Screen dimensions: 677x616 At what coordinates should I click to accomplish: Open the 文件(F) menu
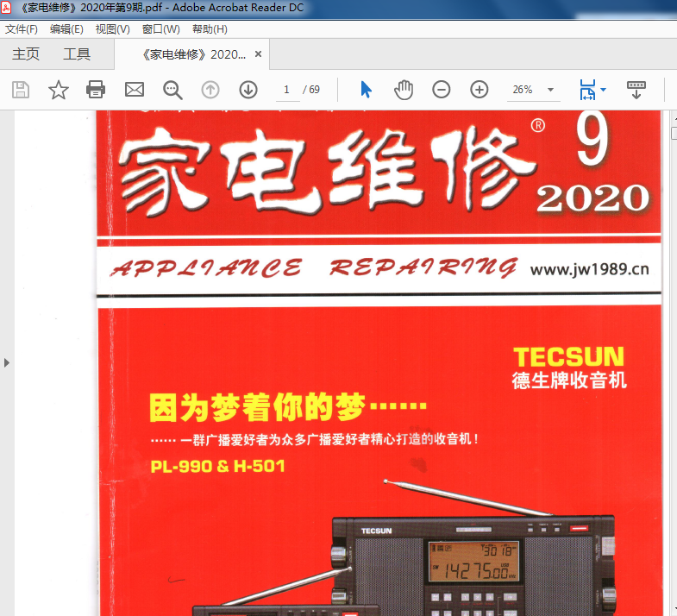tap(22, 29)
